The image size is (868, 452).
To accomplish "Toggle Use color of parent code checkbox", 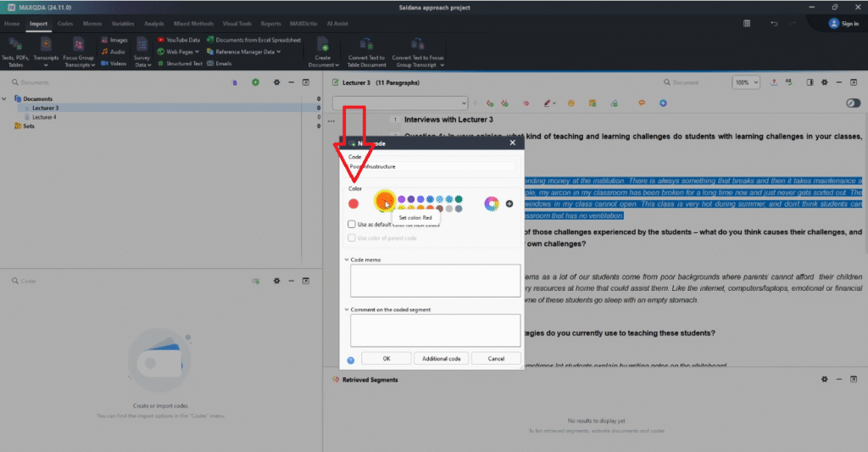I will pyautogui.click(x=352, y=238).
